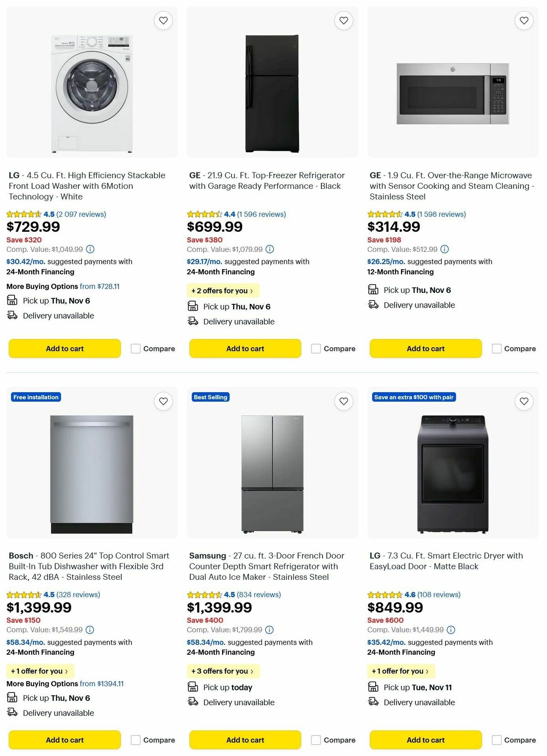
Task: Click the store pickup icon for the Bosch dishwasher
Action: [x=11, y=698]
